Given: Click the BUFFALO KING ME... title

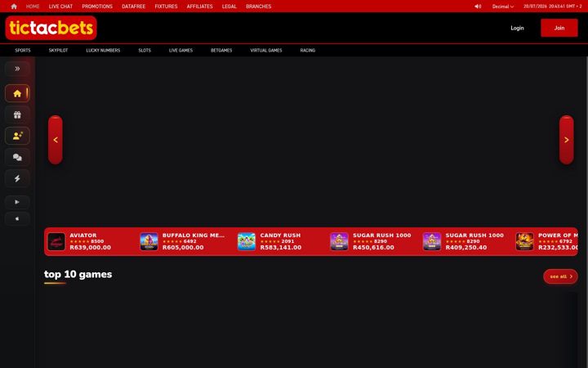Looking at the screenshot, I should (194, 236).
